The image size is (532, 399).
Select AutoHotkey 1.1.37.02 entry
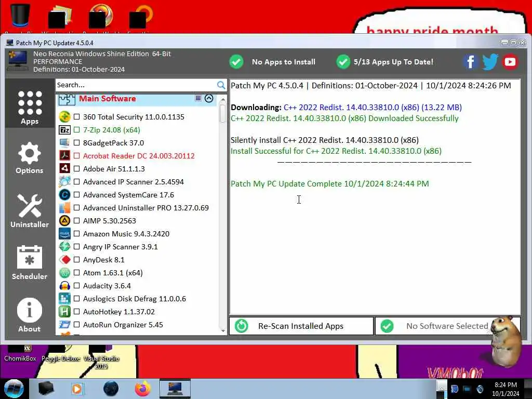click(119, 312)
